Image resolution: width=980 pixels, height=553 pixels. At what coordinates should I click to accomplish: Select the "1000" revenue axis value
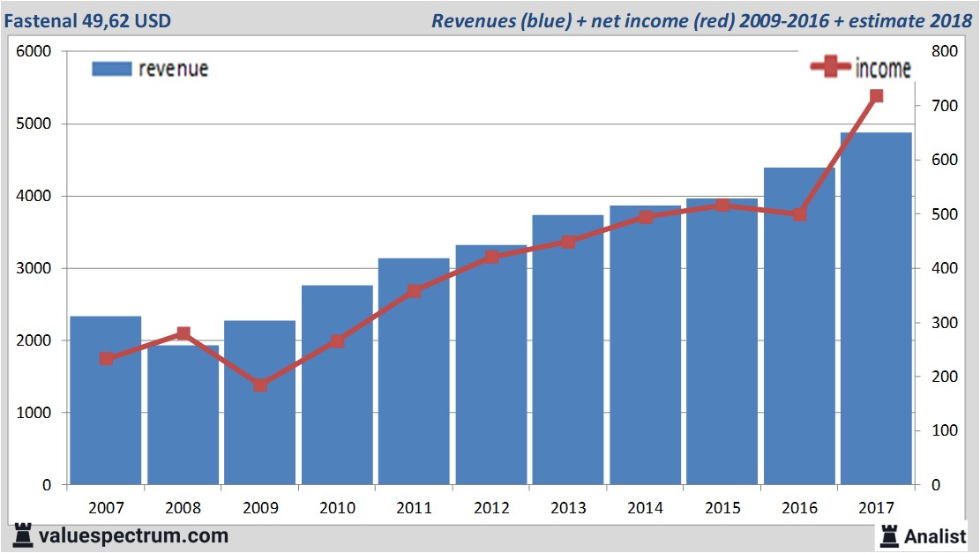[x=34, y=413]
